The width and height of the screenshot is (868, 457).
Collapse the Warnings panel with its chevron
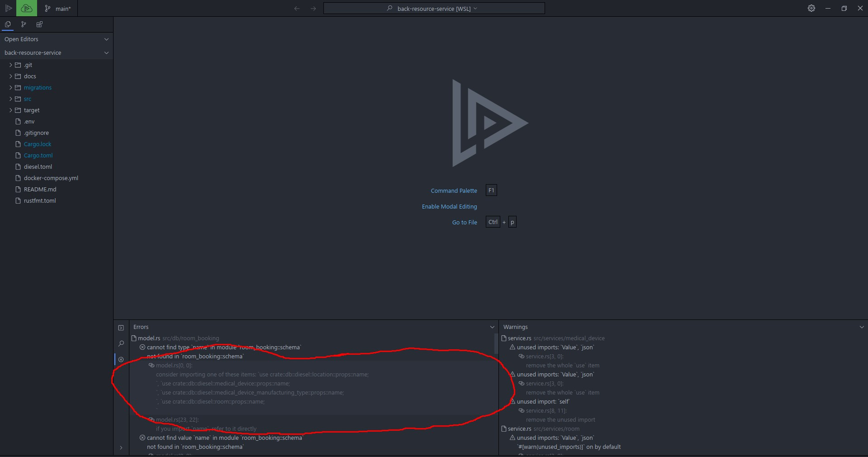pyautogui.click(x=861, y=327)
